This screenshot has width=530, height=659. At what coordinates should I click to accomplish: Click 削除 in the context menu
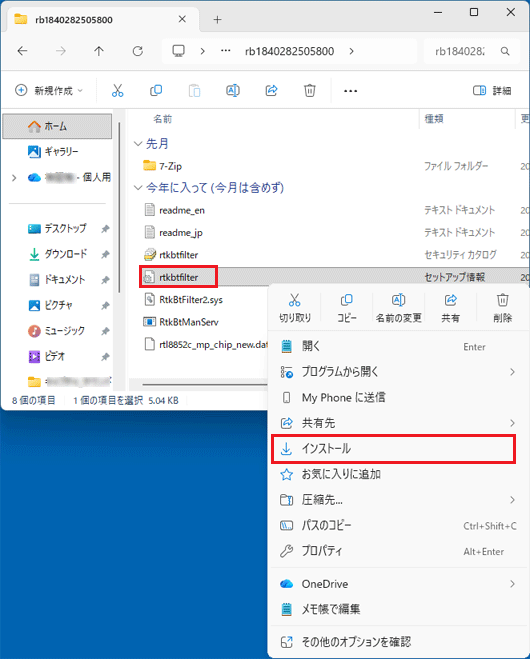point(503,308)
